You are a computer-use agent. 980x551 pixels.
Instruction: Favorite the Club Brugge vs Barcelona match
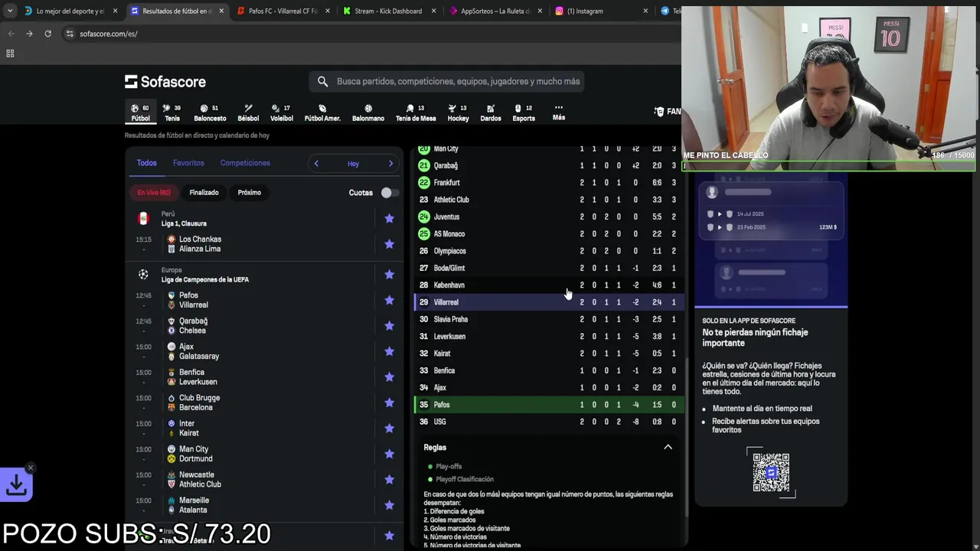click(389, 403)
